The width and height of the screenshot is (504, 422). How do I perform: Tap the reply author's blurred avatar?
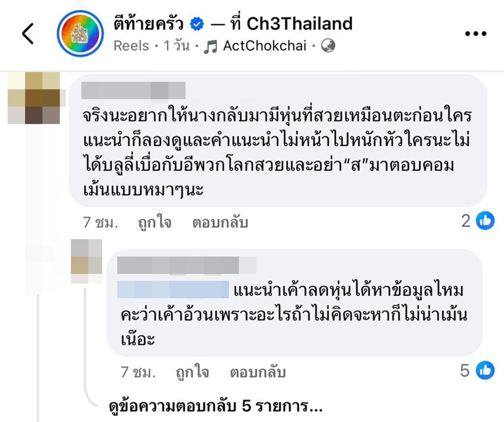[86, 262]
